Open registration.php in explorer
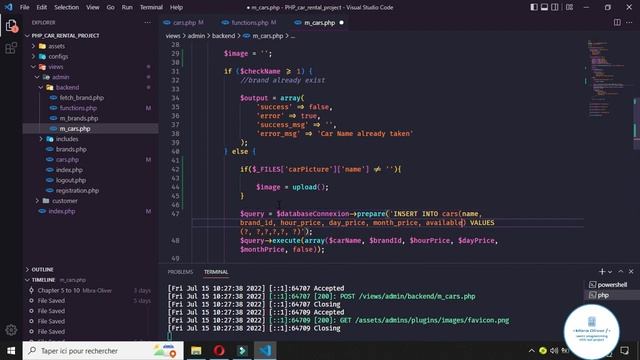Viewport: 640px width, 360px height. [x=77, y=191]
